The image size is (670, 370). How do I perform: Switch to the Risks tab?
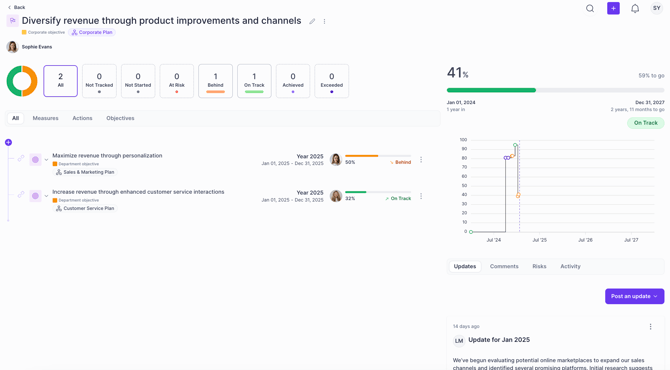(539, 266)
